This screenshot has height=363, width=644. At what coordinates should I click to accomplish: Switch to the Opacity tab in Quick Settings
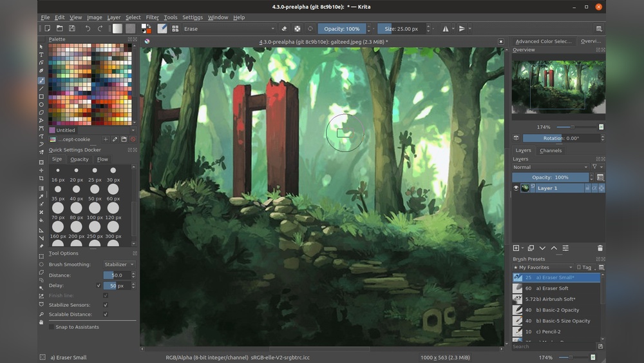coord(79,159)
